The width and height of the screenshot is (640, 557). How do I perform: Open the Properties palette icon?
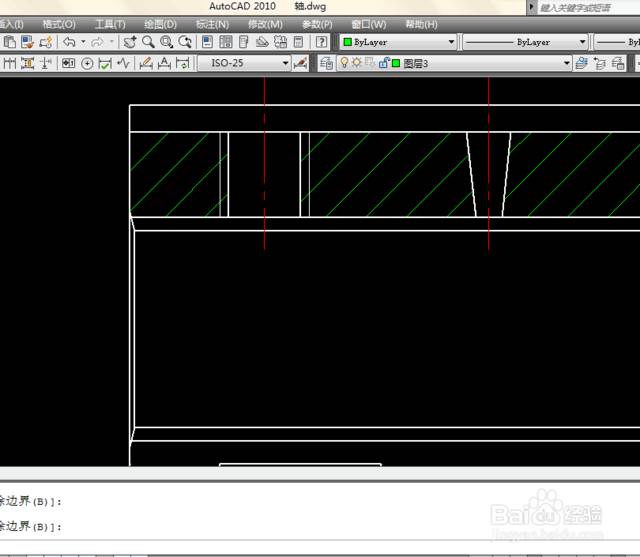207,42
